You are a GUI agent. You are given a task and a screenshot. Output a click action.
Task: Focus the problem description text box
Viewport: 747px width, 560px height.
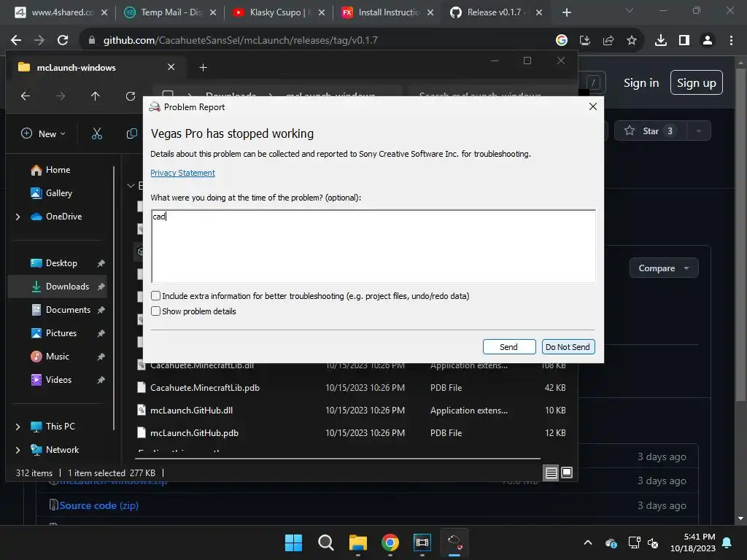pos(373,246)
